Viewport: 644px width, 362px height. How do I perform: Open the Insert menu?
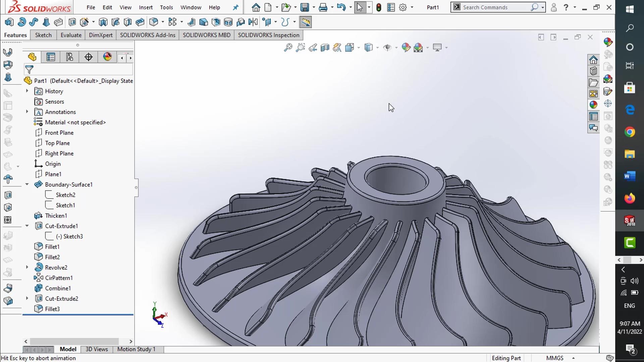[146, 7]
